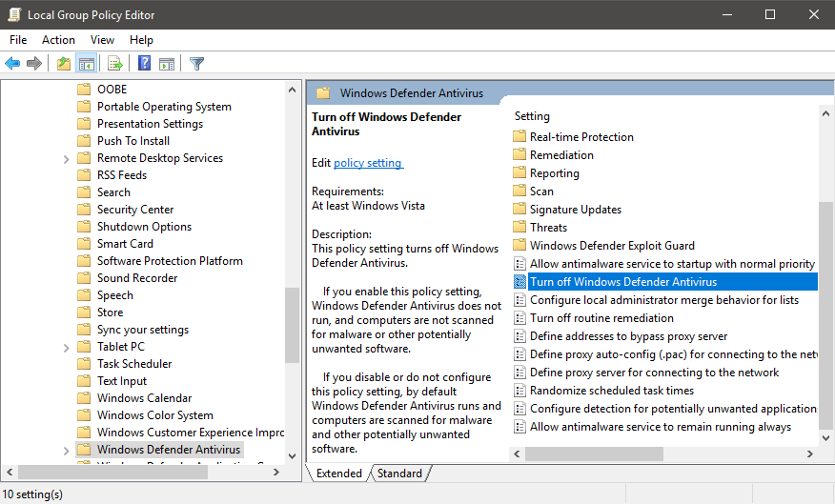Viewport: 835px width, 504px height.
Task: Click the Windows Defender Antivirus header folder icon
Action: 323,93
